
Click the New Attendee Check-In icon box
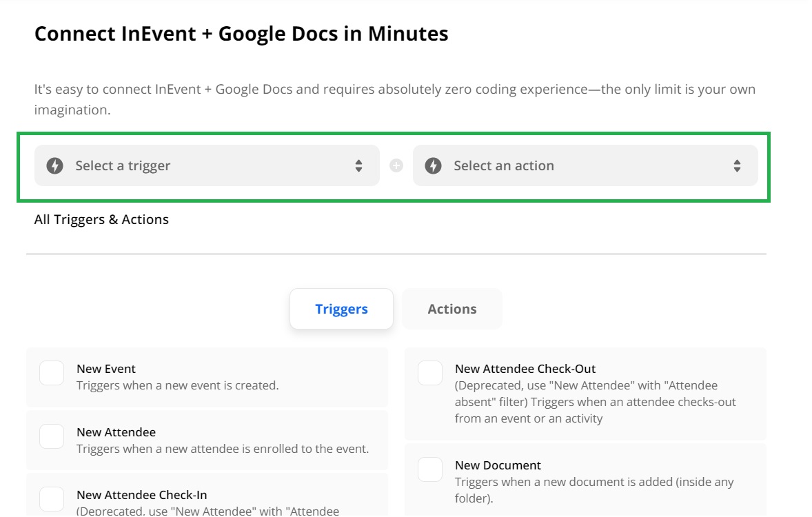(52, 499)
